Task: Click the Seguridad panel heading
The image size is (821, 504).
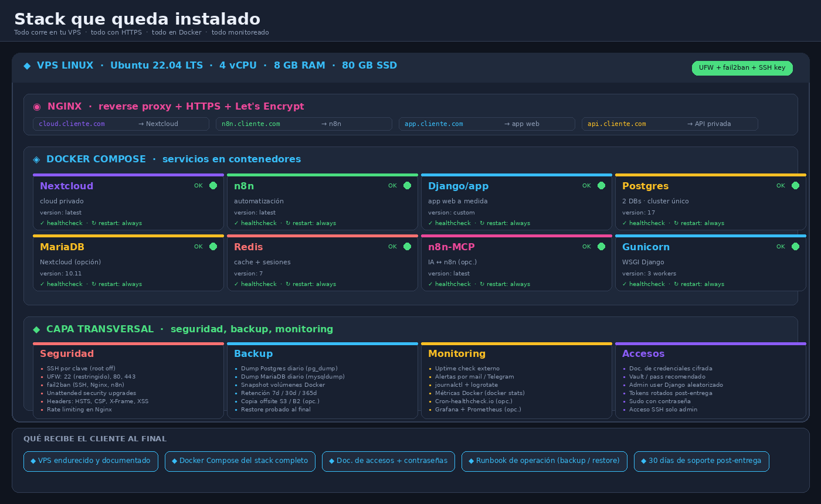Action: click(67, 354)
